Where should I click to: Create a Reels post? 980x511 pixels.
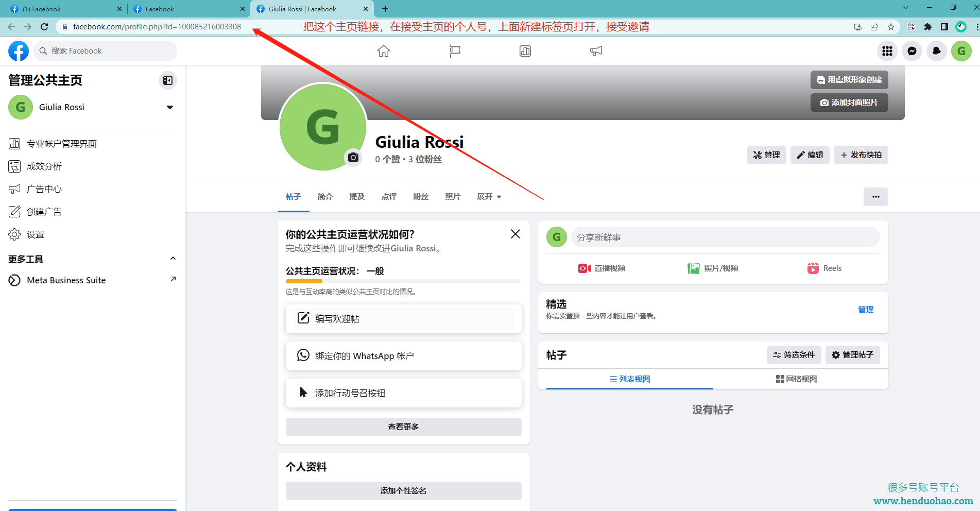(x=824, y=268)
